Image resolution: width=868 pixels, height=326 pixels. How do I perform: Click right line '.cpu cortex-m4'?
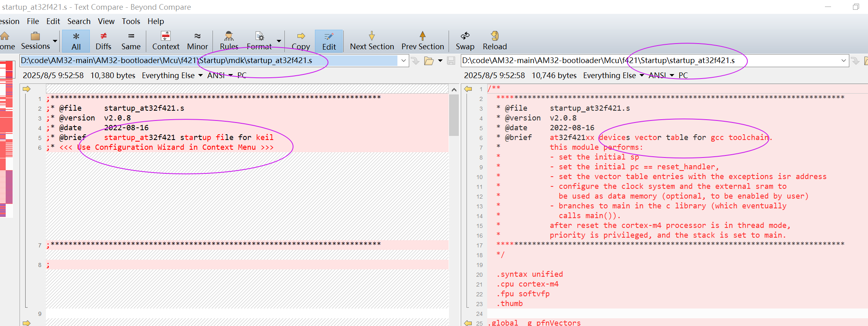(x=527, y=284)
